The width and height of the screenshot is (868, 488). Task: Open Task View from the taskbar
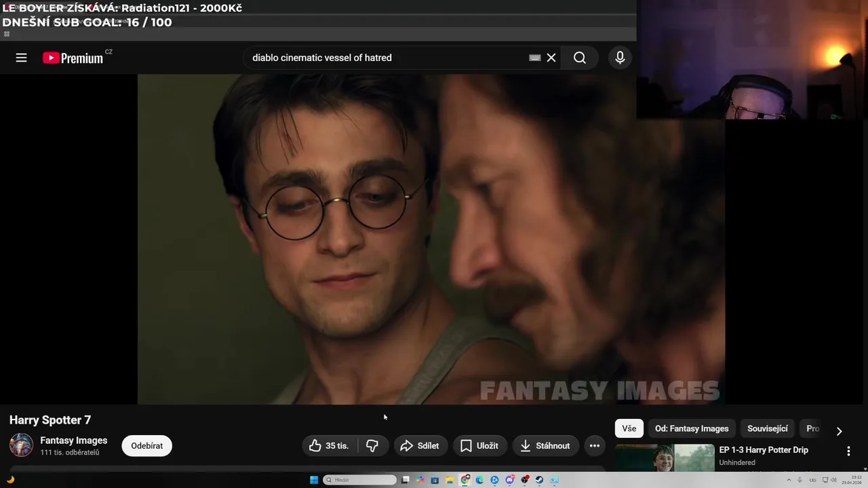point(406,480)
